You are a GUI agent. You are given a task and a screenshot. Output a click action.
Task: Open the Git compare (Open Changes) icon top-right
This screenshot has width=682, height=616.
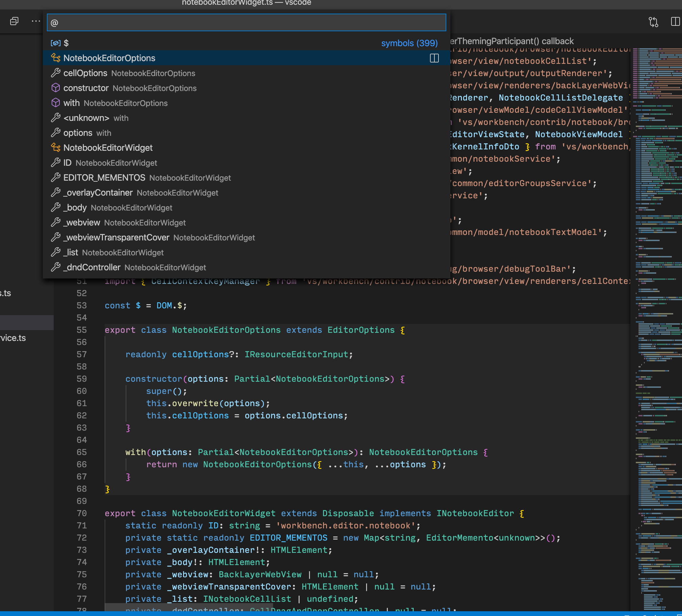click(653, 22)
